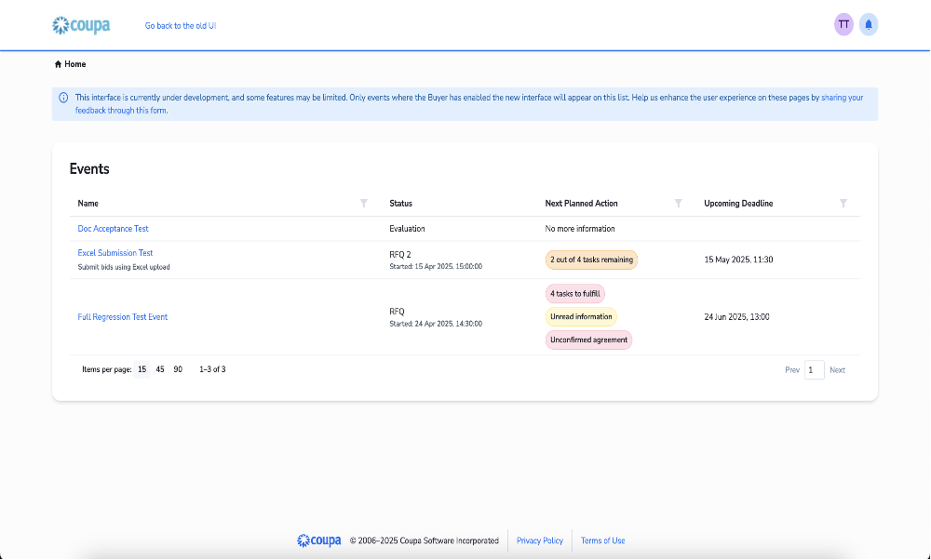
Task: Open the notification bell
Action: pos(868,24)
